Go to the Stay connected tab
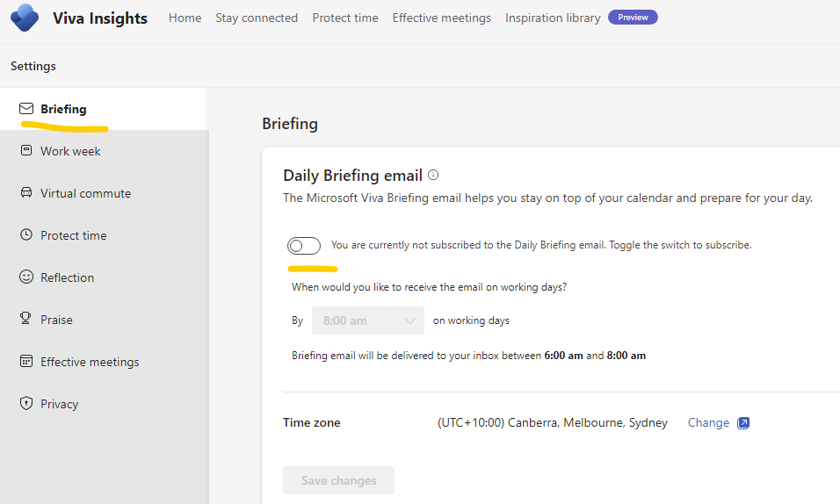Viewport: 840px width, 504px height. click(257, 18)
